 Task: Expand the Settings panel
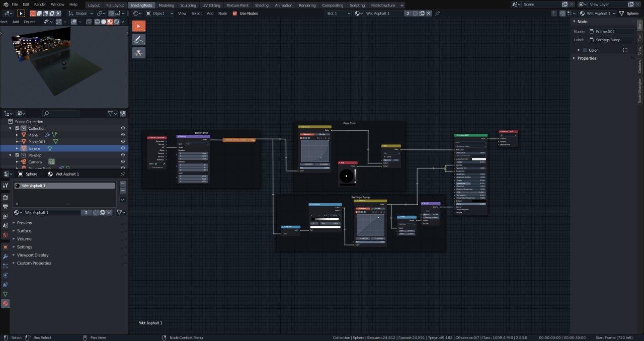coord(24,247)
